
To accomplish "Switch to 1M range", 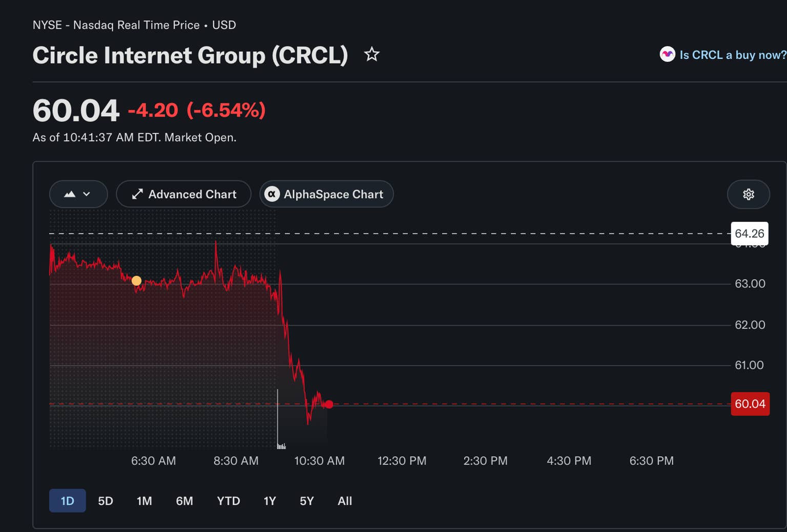I will (x=144, y=501).
